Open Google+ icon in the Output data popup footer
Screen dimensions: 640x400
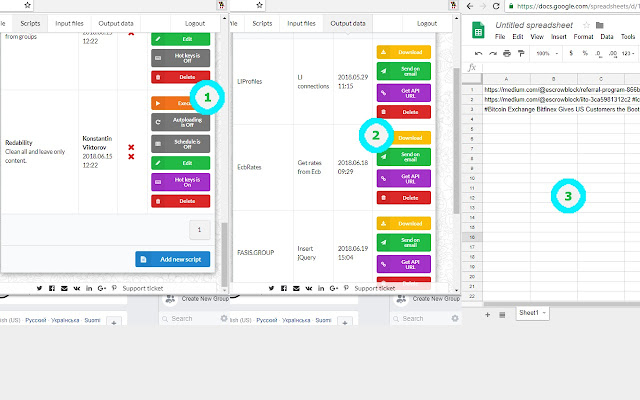pos(334,288)
